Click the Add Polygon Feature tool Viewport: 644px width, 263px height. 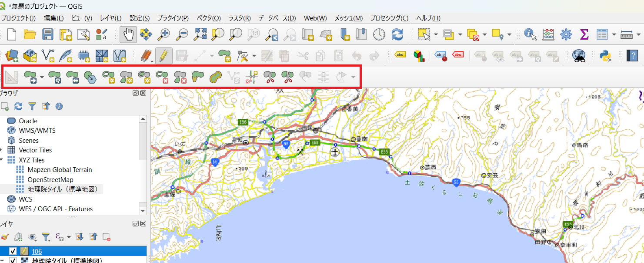224,55
